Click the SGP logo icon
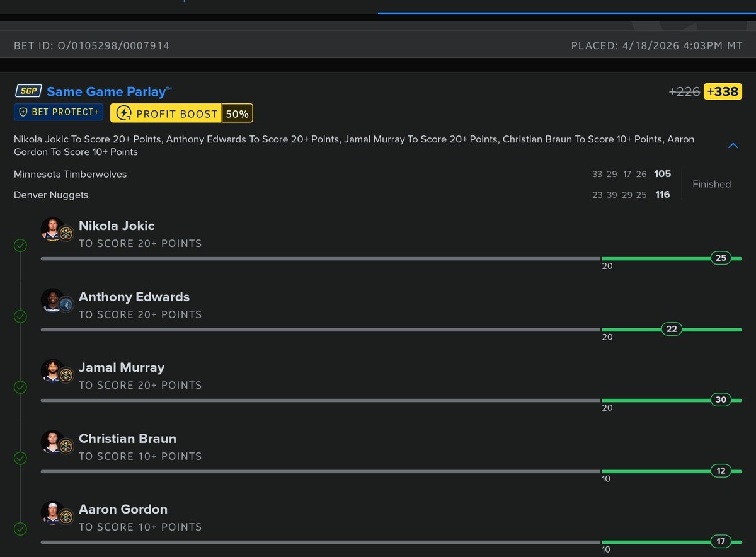 [28, 91]
